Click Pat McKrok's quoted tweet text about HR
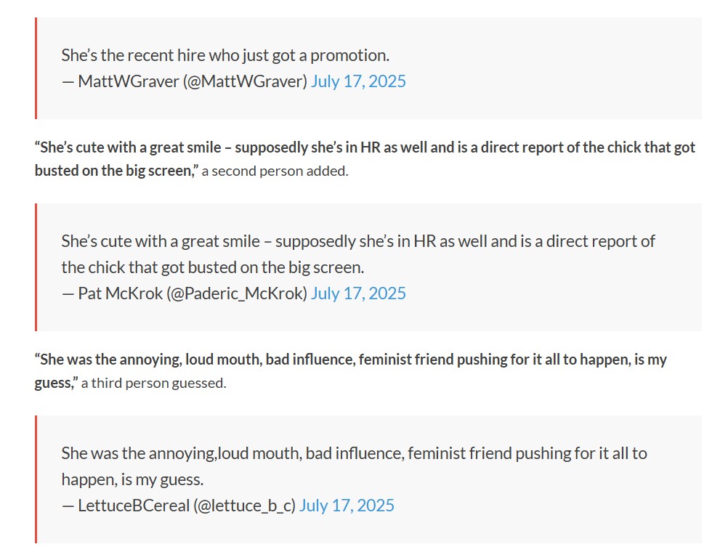Viewport: 728px width, 560px height. 358,254
